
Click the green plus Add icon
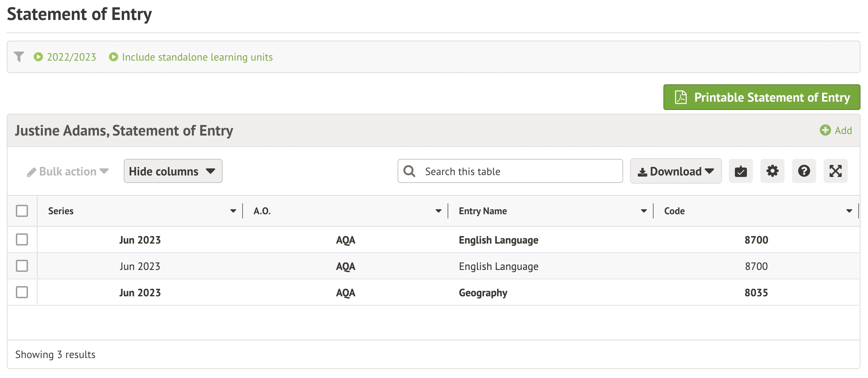825,130
